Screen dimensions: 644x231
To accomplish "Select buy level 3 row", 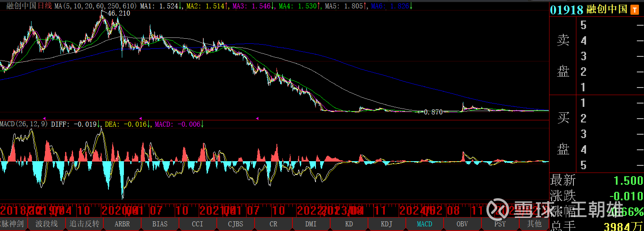I will [x=610, y=134].
